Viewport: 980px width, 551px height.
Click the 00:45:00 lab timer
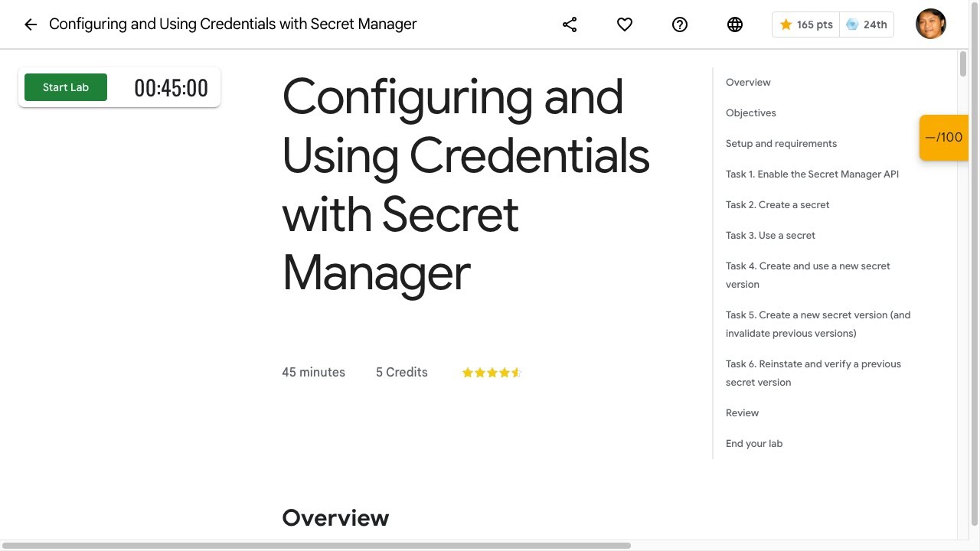171,88
